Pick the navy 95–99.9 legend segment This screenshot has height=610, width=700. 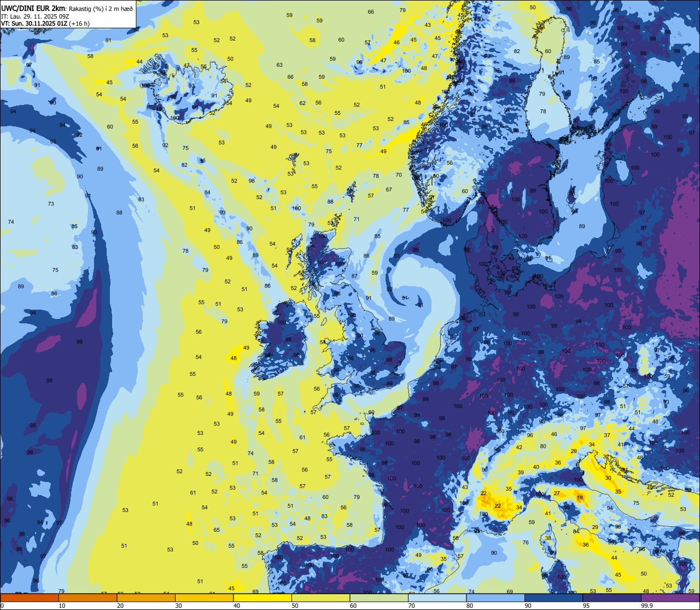pos(612,597)
